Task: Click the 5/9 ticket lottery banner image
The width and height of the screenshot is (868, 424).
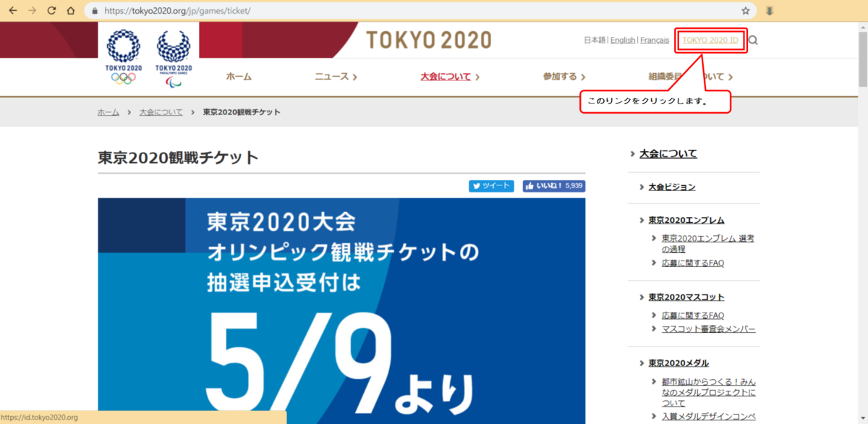Action: (341, 311)
